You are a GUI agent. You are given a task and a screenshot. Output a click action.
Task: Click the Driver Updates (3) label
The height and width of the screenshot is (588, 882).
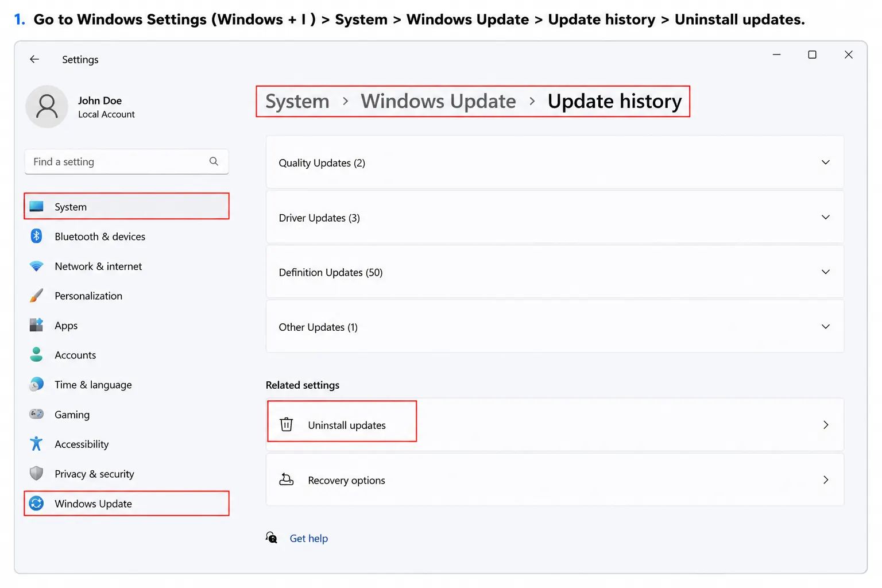(319, 218)
